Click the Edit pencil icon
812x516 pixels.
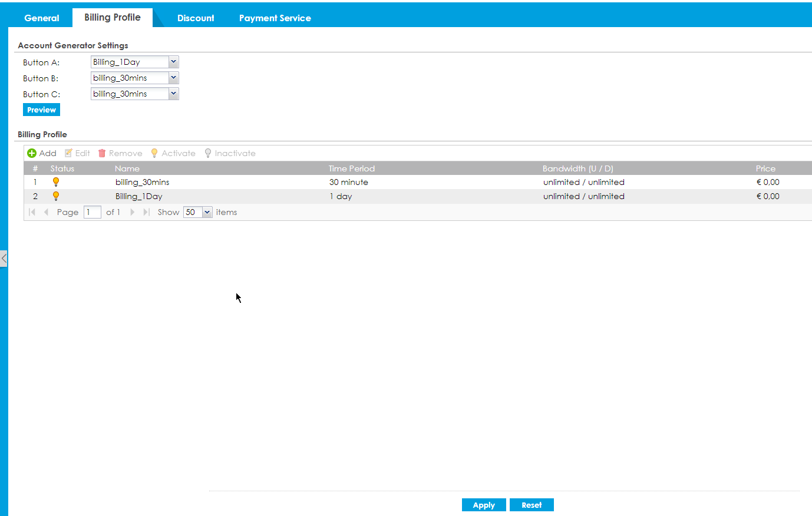coord(69,153)
